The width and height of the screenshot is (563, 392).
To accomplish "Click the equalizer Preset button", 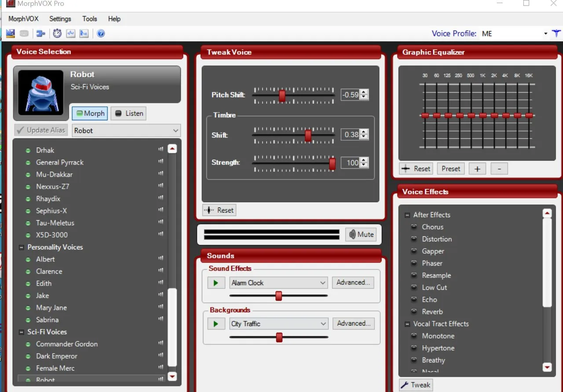I will (451, 169).
